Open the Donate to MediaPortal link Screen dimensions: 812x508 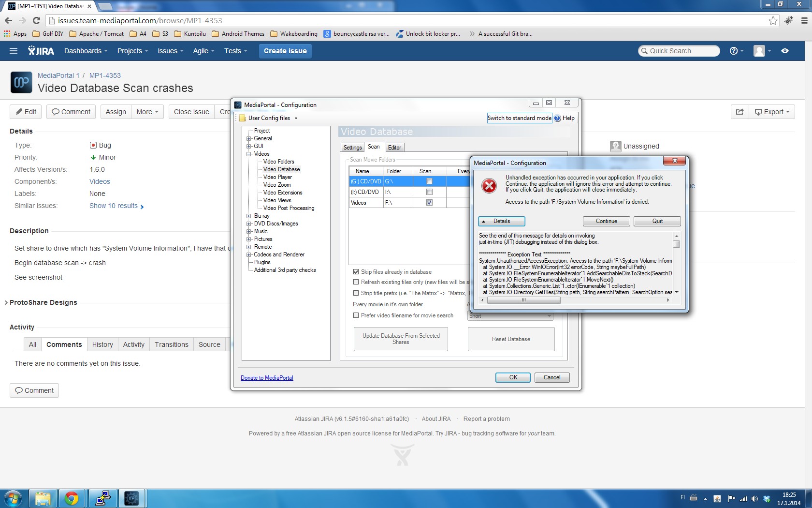pos(267,378)
